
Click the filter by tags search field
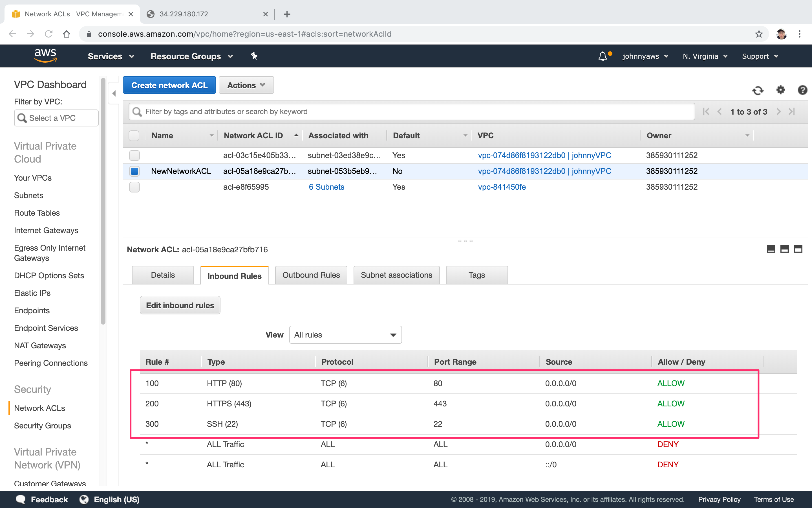tap(412, 111)
